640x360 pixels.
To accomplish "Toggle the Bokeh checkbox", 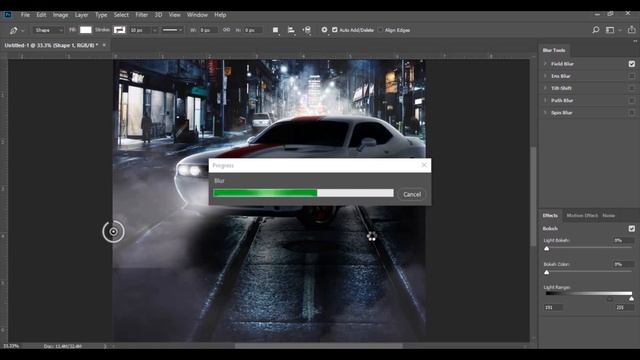I will [631, 229].
